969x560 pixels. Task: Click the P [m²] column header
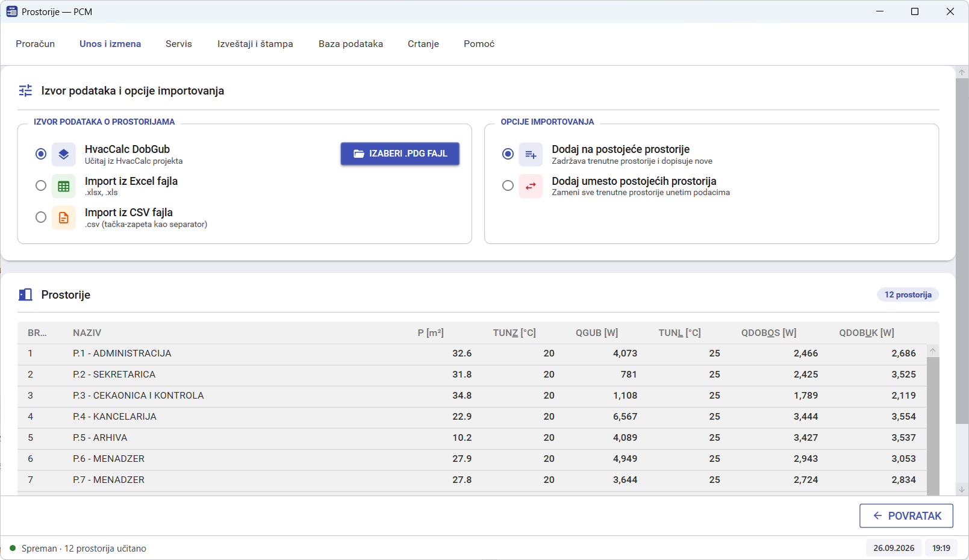pyautogui.click(x=431, y=333)
